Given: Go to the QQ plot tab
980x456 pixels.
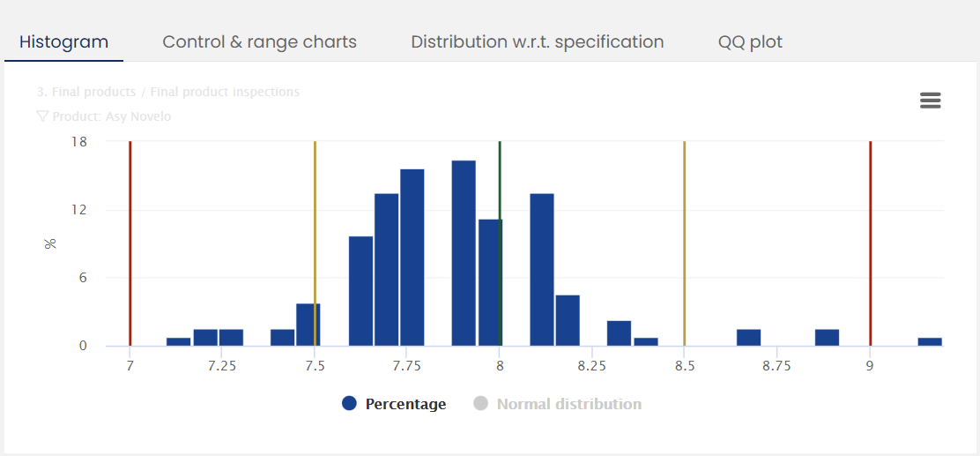Looking at the screenshot, I should 750,41.
